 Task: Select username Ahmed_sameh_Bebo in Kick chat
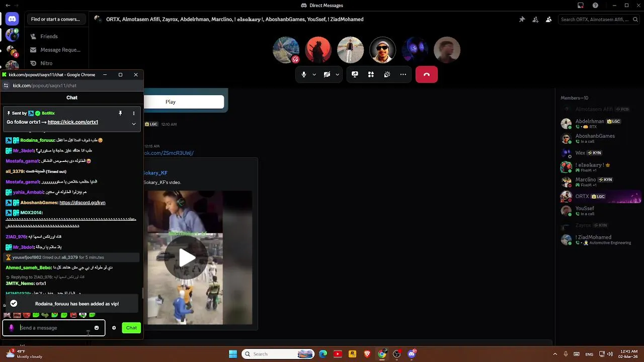[29, 267]
